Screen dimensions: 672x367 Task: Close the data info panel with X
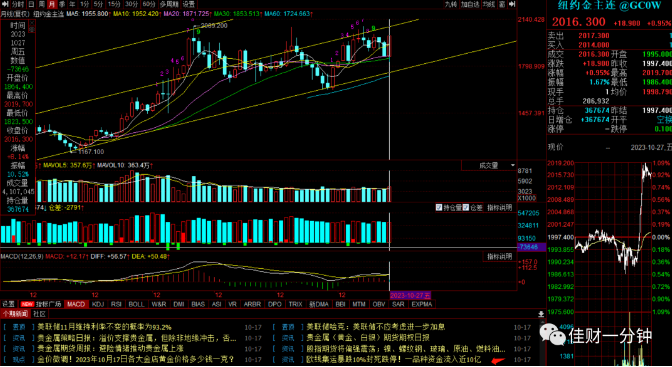click(x=32, y=24)
